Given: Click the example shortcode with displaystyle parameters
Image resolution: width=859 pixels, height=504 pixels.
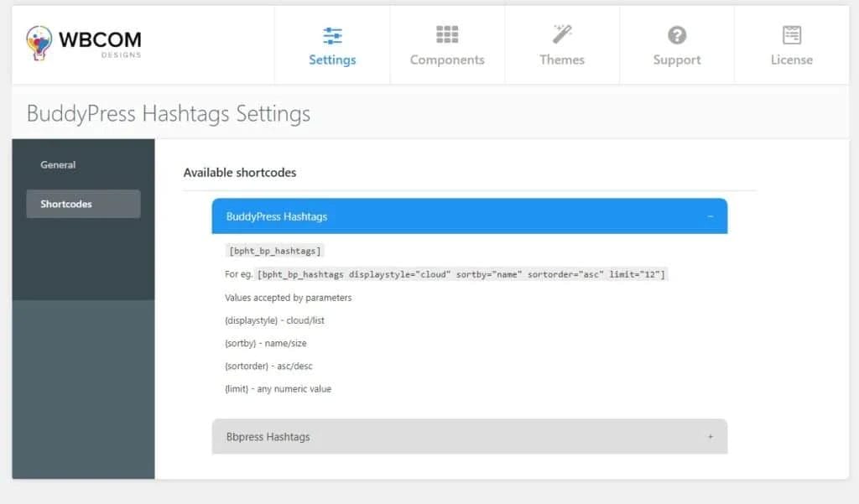Looking at the screenshot, I should 462,274.
